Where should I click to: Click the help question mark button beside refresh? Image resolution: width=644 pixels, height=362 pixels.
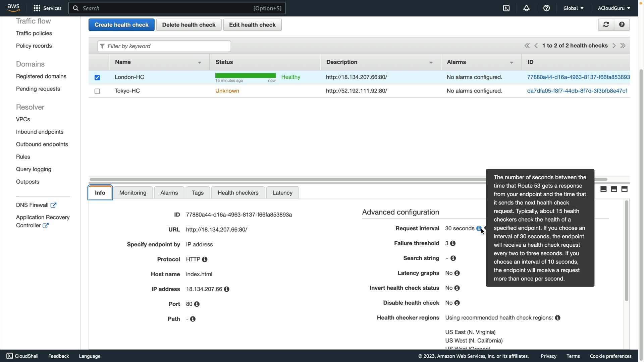click(x=622, y=24)
